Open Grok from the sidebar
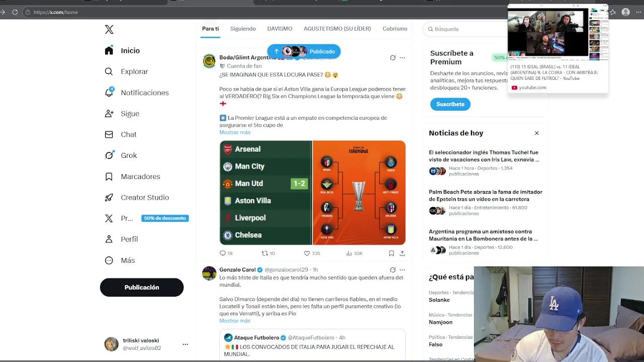 121,155
